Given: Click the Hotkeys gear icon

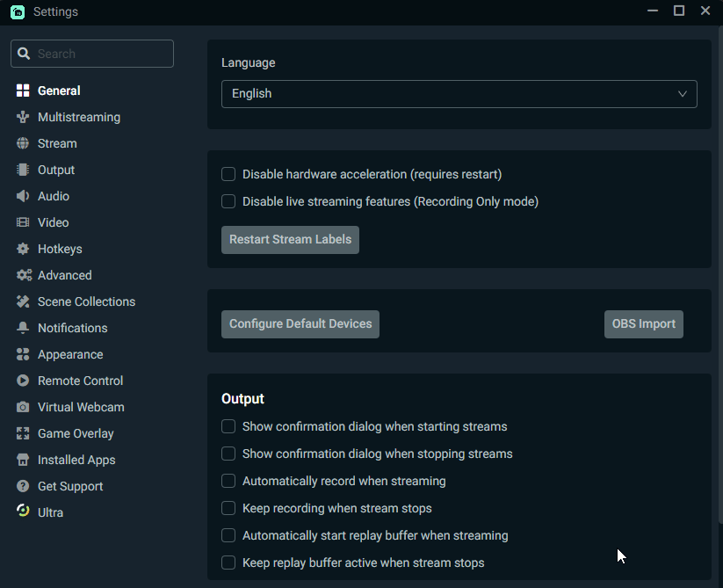Looking at the screenshot, I should point(23,249).
